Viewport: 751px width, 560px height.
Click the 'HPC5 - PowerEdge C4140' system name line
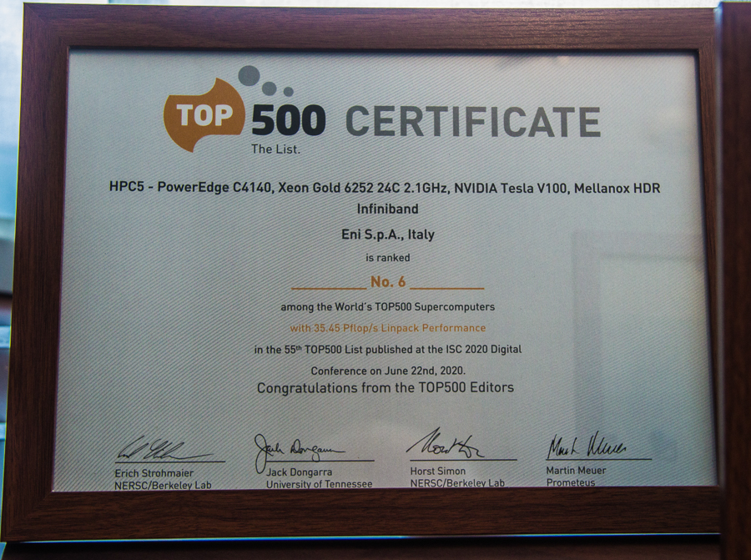pyautogui.click(x=385, y=187)
